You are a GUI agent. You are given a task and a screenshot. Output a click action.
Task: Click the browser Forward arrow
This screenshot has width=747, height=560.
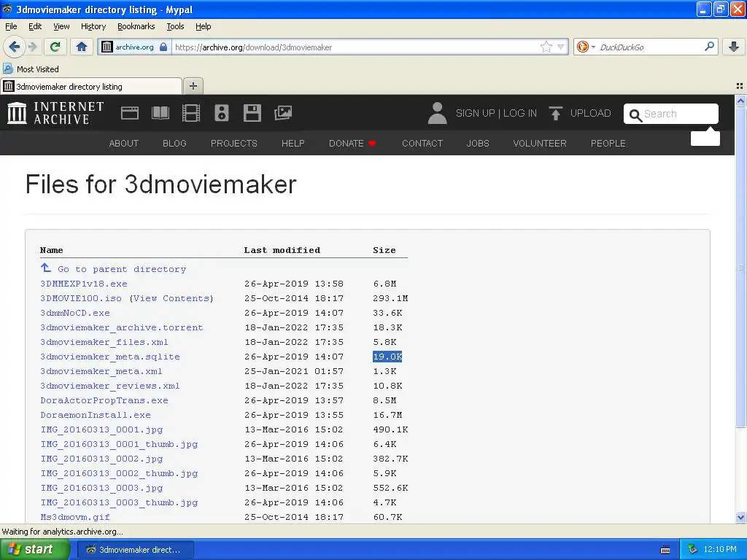tap(32, 47)
